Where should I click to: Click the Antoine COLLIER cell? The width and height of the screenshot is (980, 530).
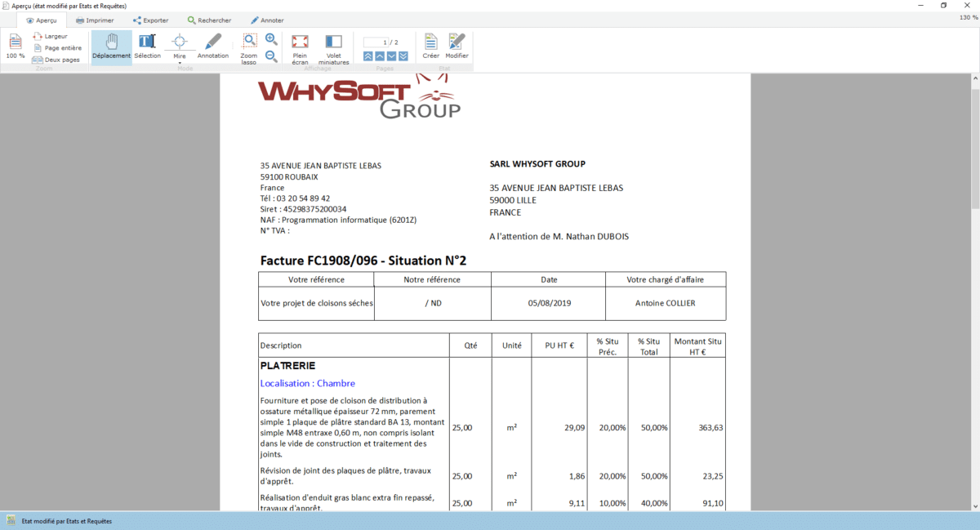(666, 303)
